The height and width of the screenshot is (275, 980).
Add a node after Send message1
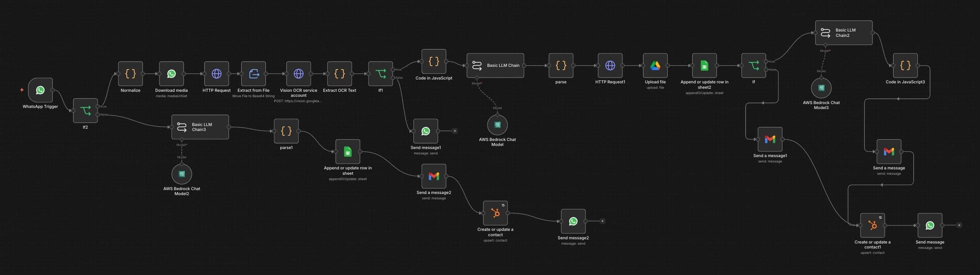(455, 131)
